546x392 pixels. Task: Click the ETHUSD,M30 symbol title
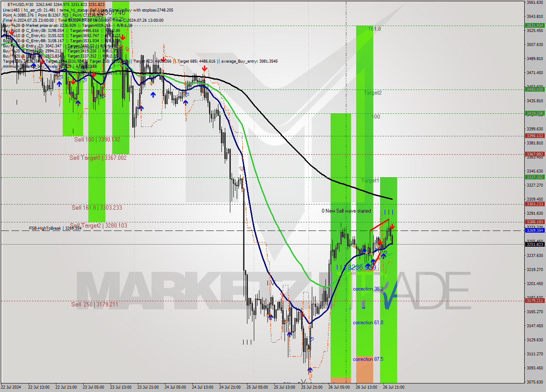point(20,4)
